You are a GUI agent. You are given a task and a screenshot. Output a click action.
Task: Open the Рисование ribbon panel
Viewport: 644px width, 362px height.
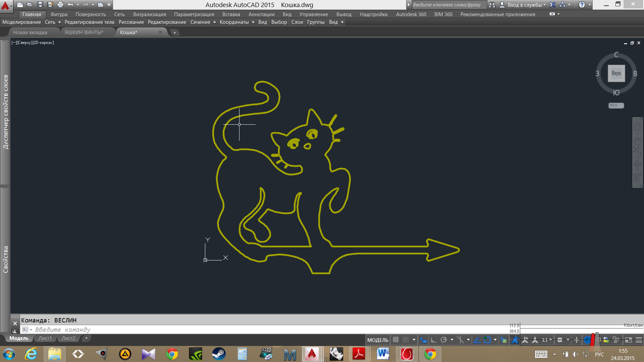[x=131, y=22]
